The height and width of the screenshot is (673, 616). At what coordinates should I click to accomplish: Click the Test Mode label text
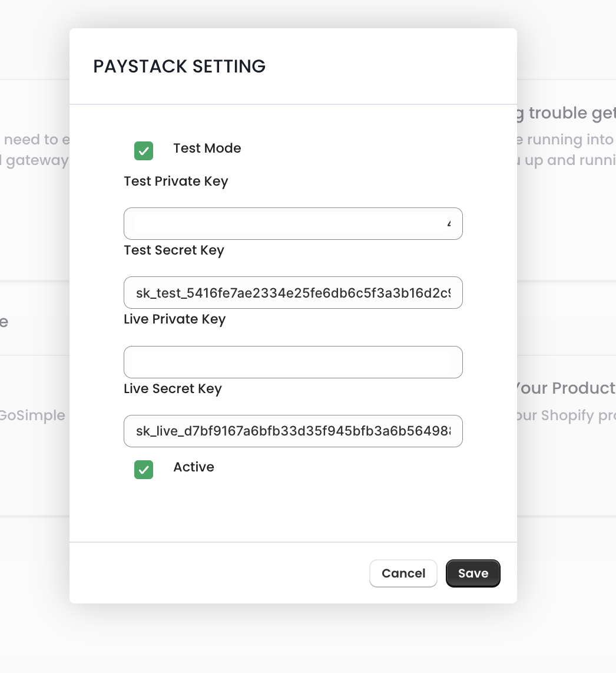coord(207,149)
